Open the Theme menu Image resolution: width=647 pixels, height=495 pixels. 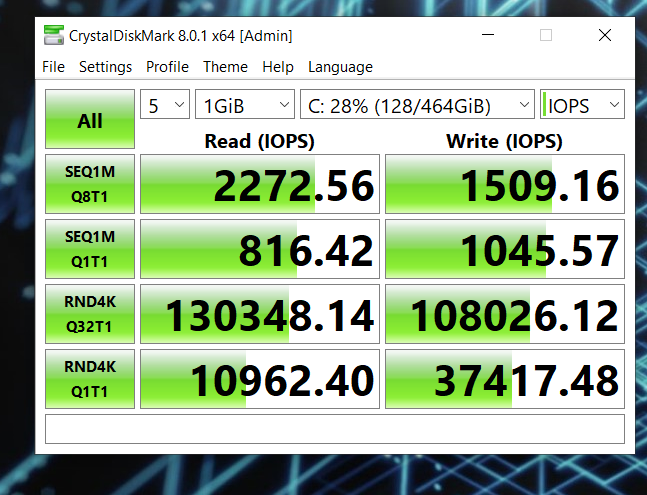pyautogui.click(x=225, y=67)
